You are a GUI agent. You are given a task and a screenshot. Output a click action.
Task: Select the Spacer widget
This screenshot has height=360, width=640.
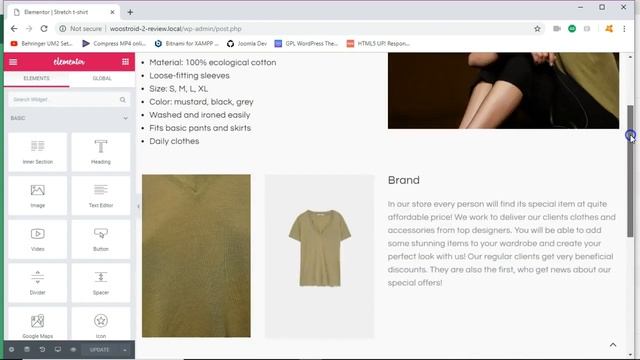point(101,283)
